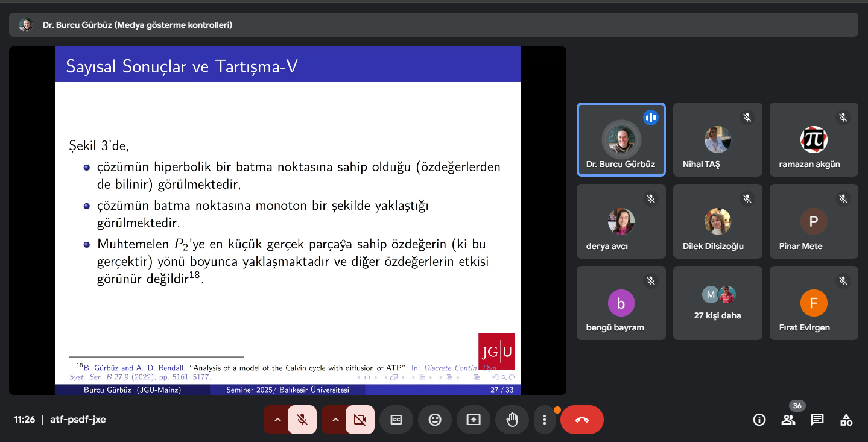This screenshot has width=868, height=442.
Task: Toggle closed captions
Action: point(396,420)
